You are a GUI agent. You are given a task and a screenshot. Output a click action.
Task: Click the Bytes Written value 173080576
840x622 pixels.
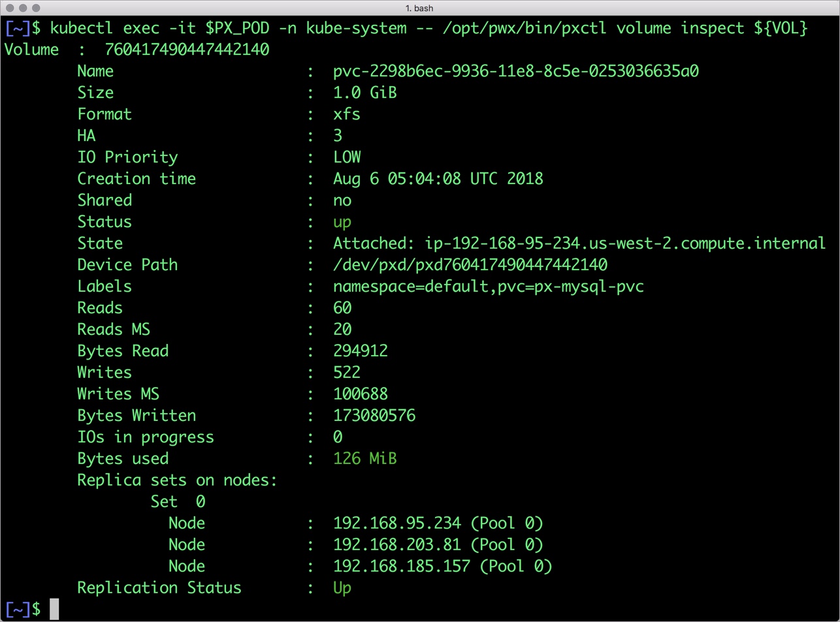(374, 416)
